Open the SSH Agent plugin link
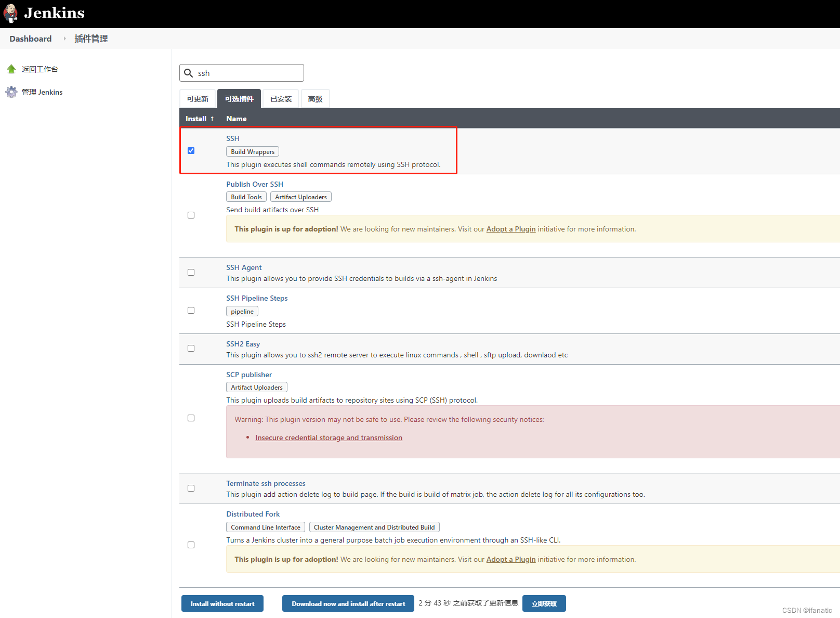Screen dimensions: 840x618 (x=244, y=267)
